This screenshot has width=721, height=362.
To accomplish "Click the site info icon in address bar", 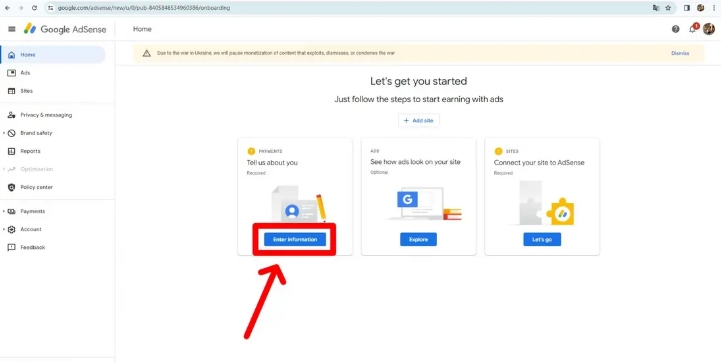I will click(x=51, y=8).
